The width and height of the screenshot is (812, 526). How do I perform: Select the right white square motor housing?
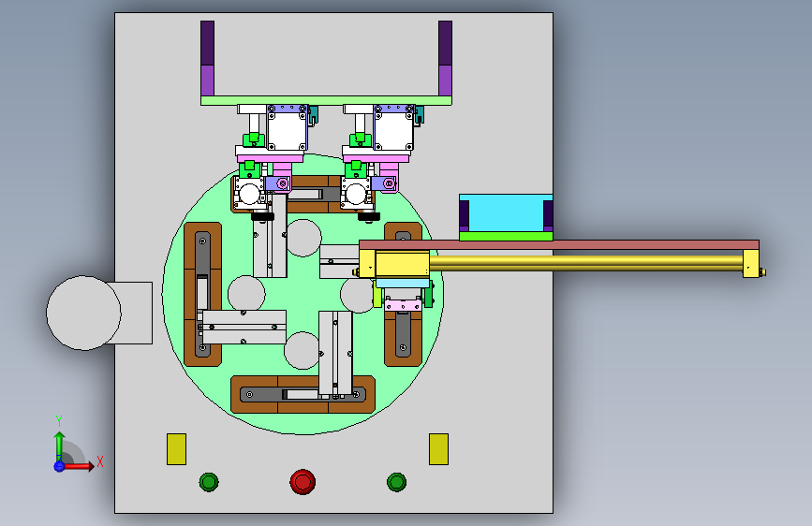pyautogui.click(x=393, y=131)
